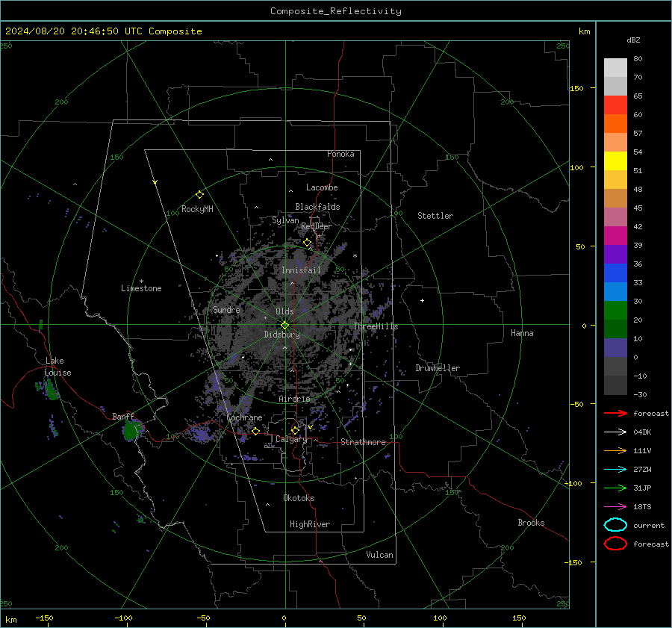This screenshot has width=672, height=628.
Task: Click the green 31JP arrow in legend
Action: point(615,488)
